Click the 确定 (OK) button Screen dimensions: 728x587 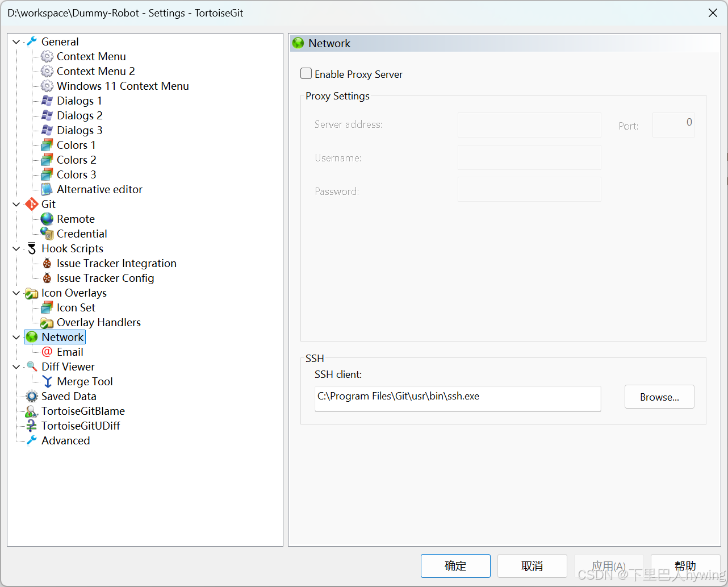pos(455,566)
